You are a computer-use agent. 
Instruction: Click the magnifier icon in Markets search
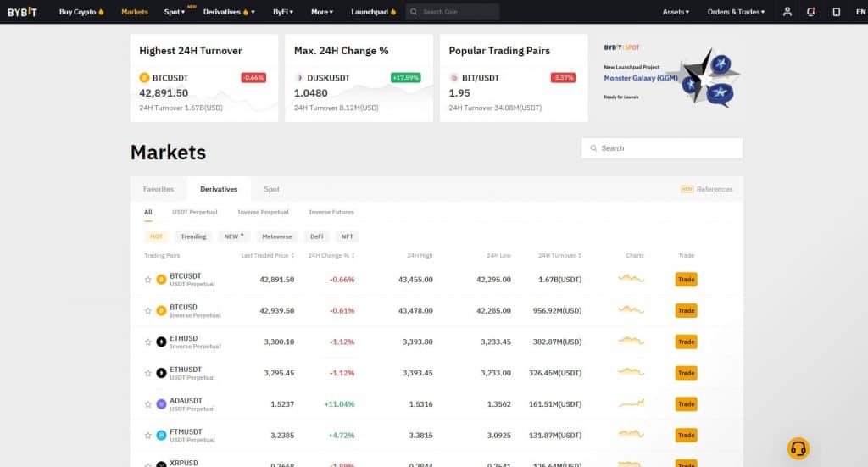pyautogui.click(x=593, y=148)
